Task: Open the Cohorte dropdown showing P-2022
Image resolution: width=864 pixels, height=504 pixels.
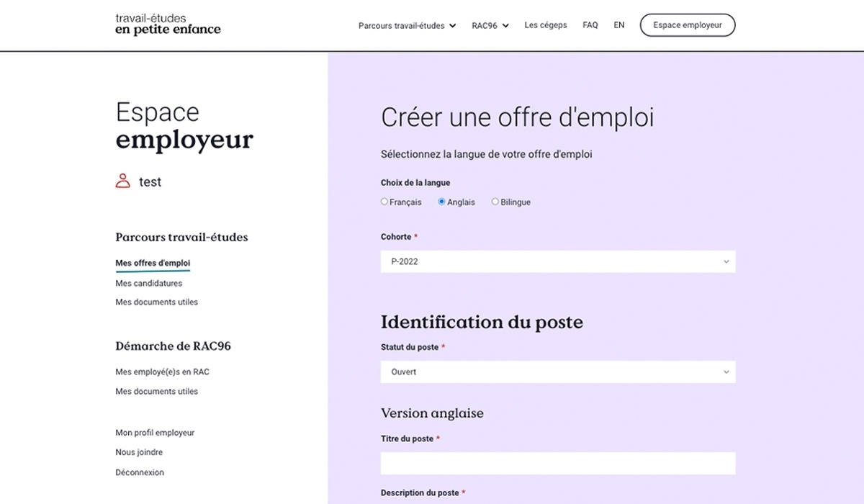Action: click(558, 261)
